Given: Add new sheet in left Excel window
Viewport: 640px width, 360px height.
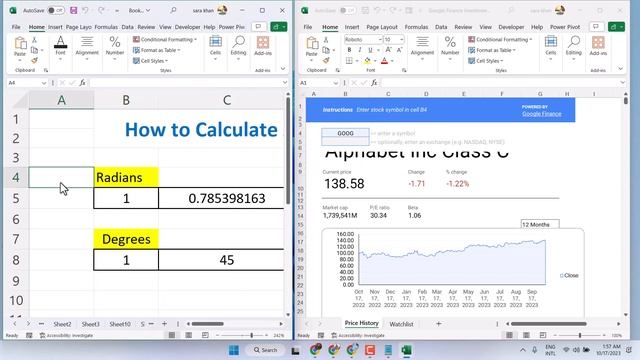Looking at the screenshot, I should [164, 324].
